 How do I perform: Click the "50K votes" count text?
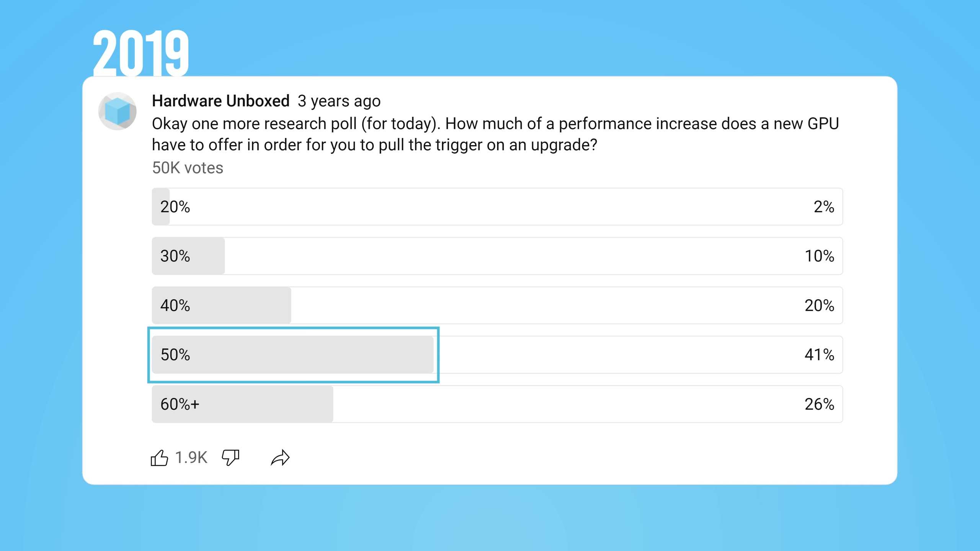coord(188,168)
